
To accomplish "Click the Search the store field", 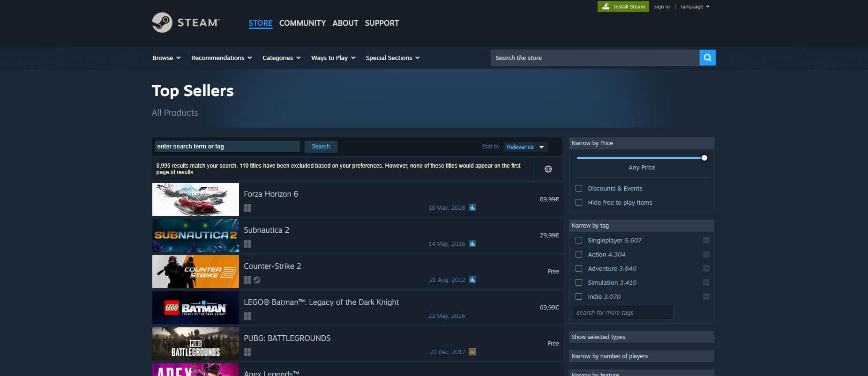I will 595,58.
